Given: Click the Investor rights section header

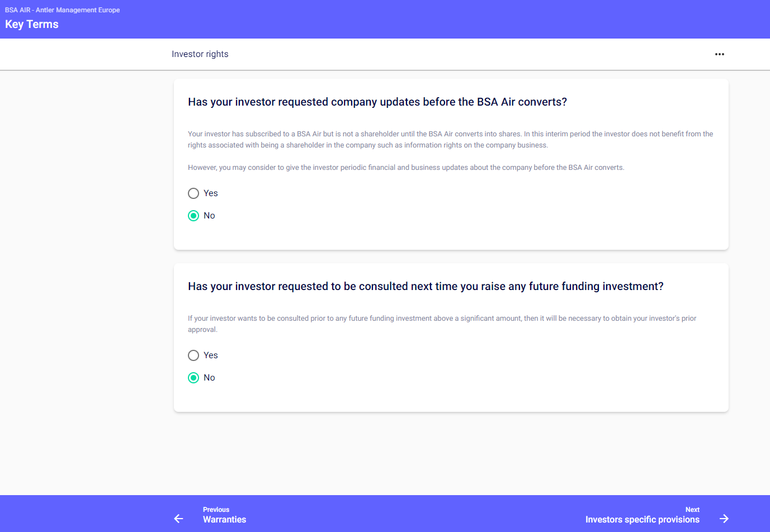Looking at the screenshot, I should (x=200, y=54).
